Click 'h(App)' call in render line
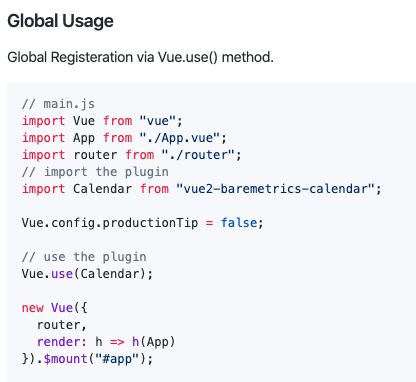This screenshot has width=416, height=382. click(153, 342)
